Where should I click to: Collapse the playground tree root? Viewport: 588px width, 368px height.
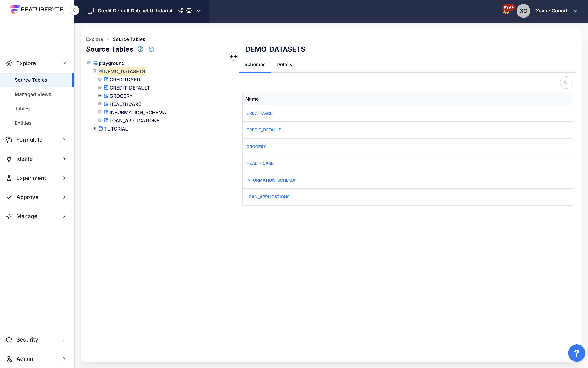[89, 63]
